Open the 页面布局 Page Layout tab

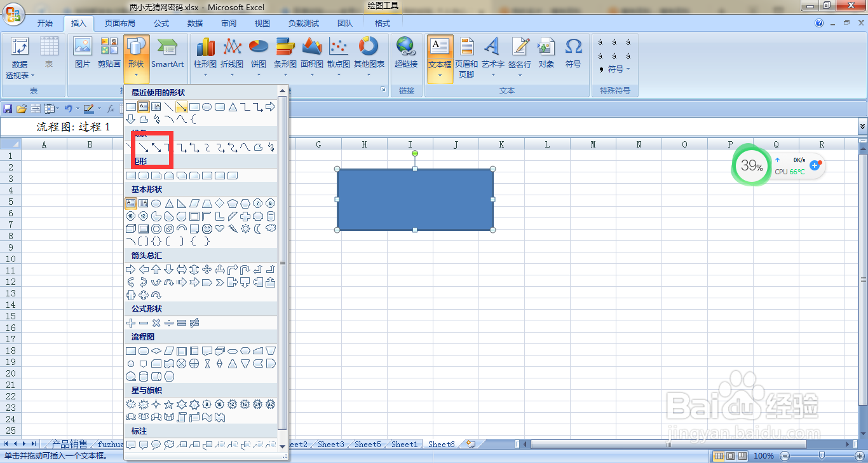click(x=120, y=24)
